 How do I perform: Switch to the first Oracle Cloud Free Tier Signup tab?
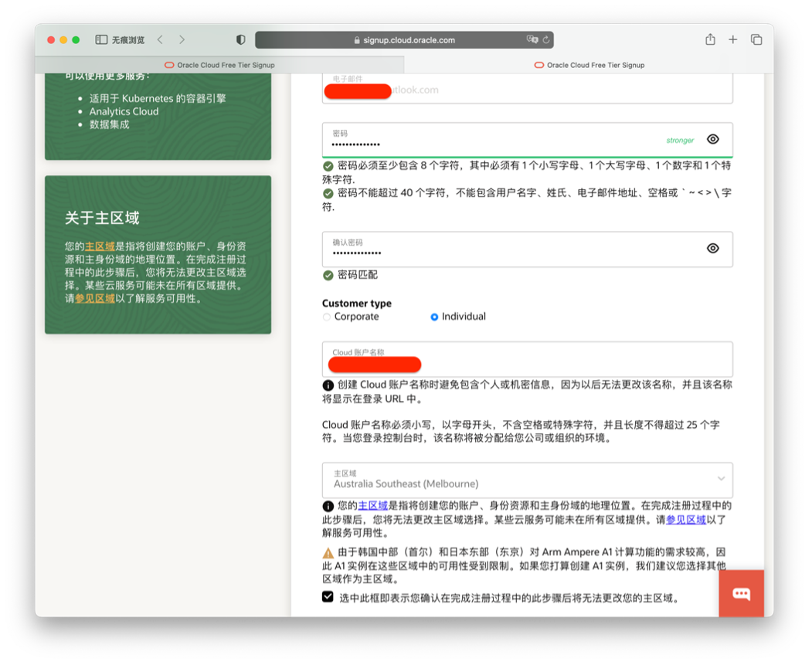(219, 65)
